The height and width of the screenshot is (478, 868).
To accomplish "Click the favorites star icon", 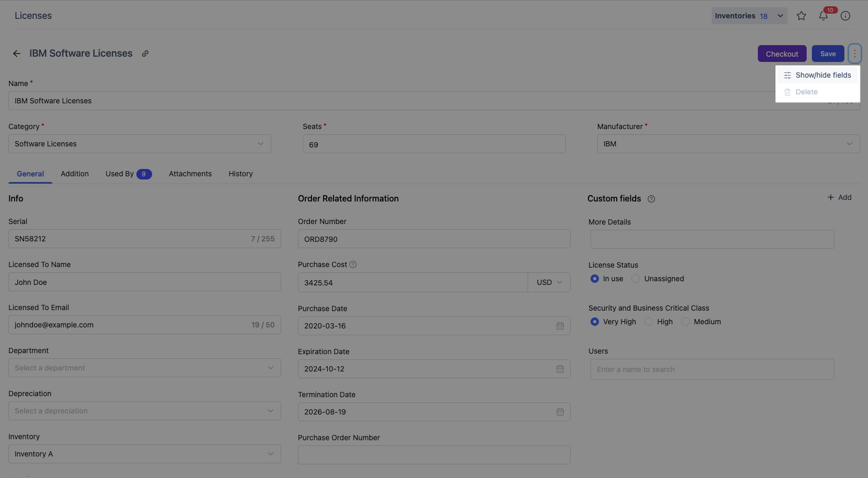I will point(801,16).
